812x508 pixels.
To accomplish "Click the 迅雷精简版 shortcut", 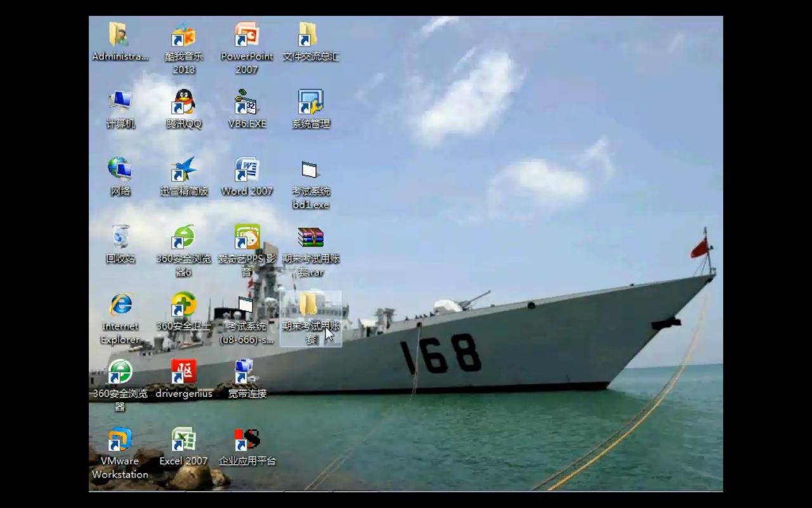I will [183, 170].
